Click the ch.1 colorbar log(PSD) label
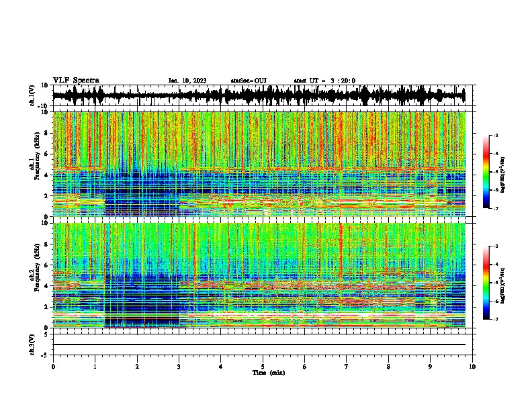Screen dimensions: 532x411 click(x=503, y=175)
